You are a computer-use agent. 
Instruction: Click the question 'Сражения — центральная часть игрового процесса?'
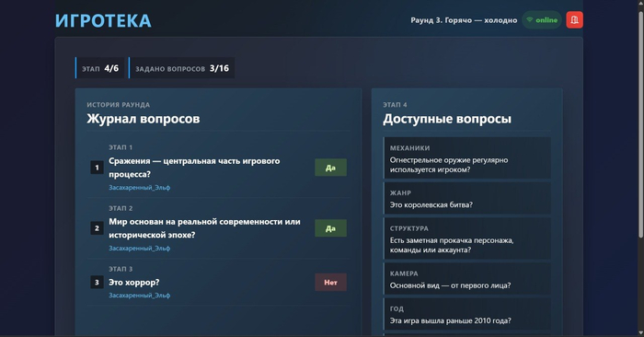tap(194, 168)
